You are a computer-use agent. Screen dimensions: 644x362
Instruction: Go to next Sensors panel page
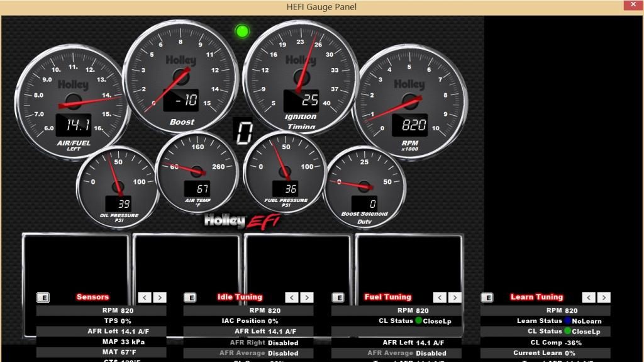[160, 297]
